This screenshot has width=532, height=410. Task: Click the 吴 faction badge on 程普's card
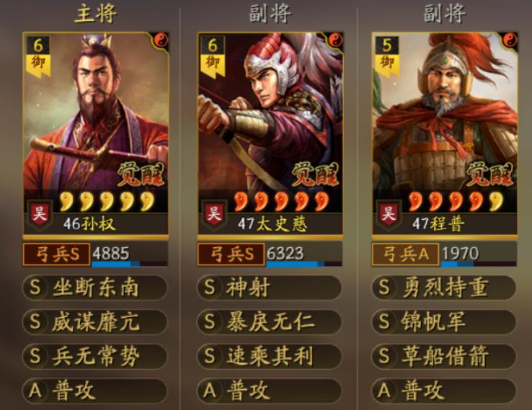pos(389,214)
